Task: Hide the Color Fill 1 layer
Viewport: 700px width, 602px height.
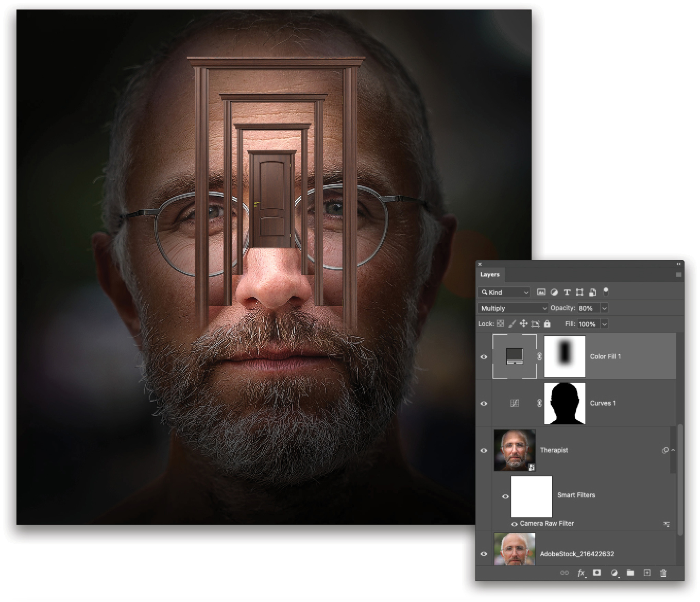Action: click(x=484, y=356)
